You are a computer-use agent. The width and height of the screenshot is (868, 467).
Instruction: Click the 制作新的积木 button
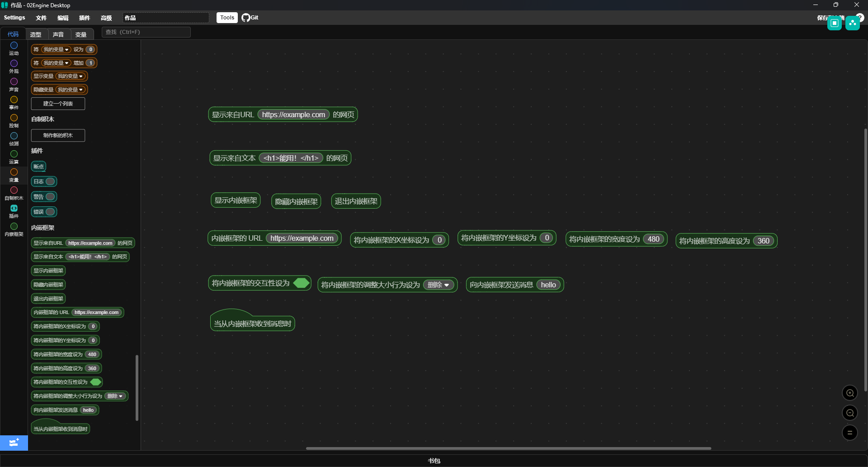[x=58, y=135]
